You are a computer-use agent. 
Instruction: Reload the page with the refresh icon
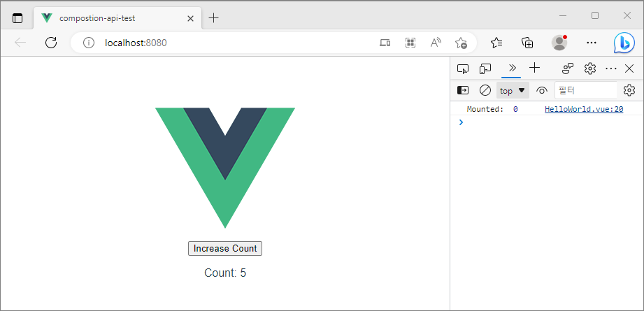[51, 43]
